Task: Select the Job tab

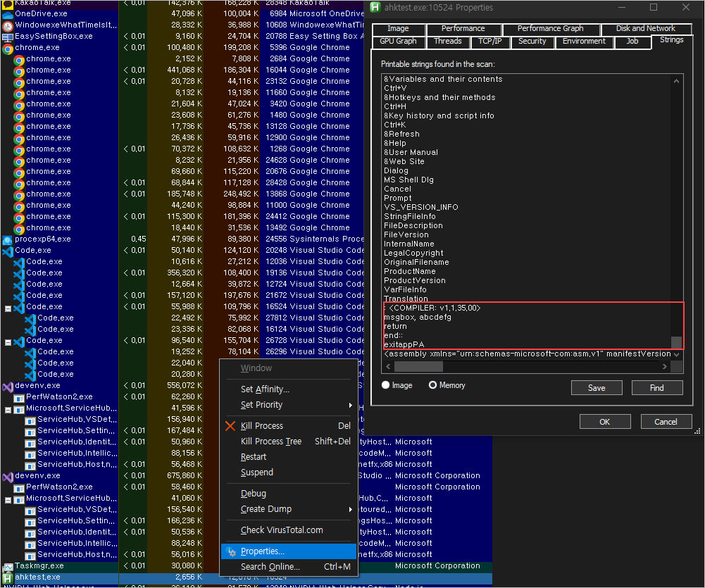Action: 632,41
